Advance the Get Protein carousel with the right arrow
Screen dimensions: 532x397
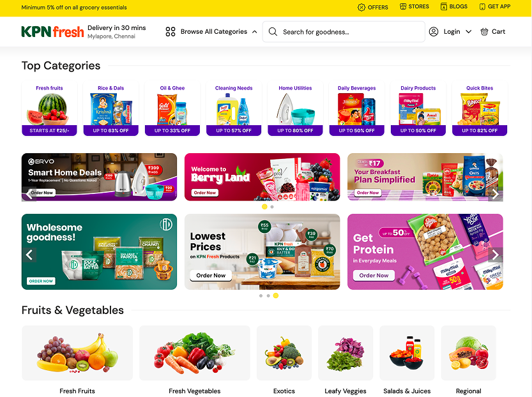tap(496, 255)
